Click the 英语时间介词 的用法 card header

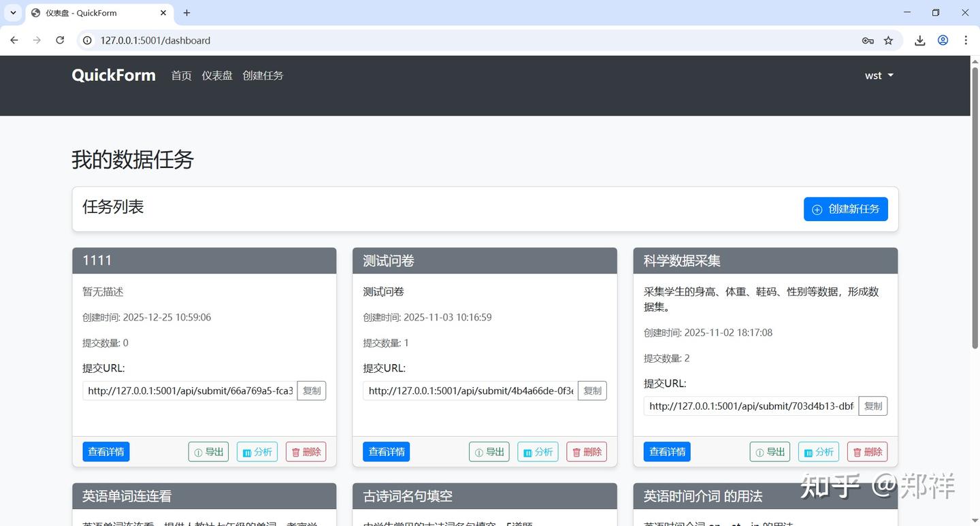coord(766,496)
